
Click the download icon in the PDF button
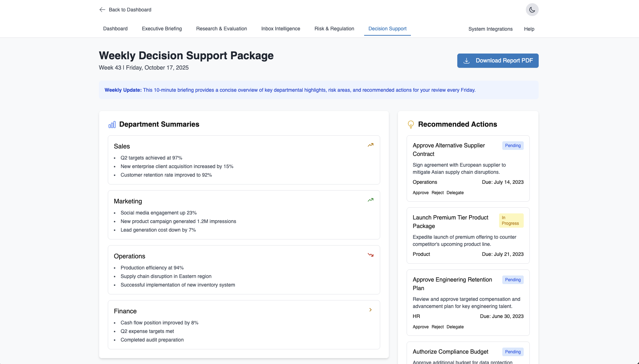[x=467, y=60]
